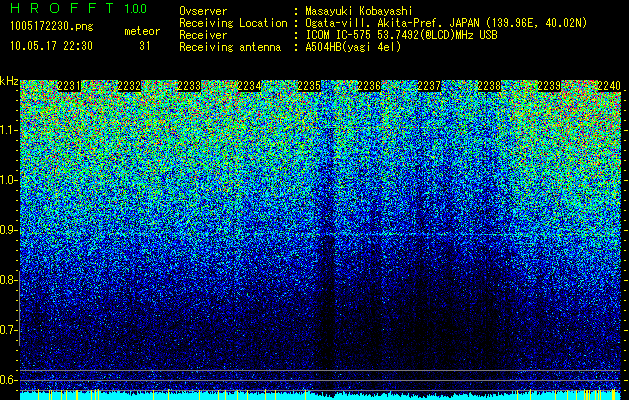Click the 2232 time marker

129,86
